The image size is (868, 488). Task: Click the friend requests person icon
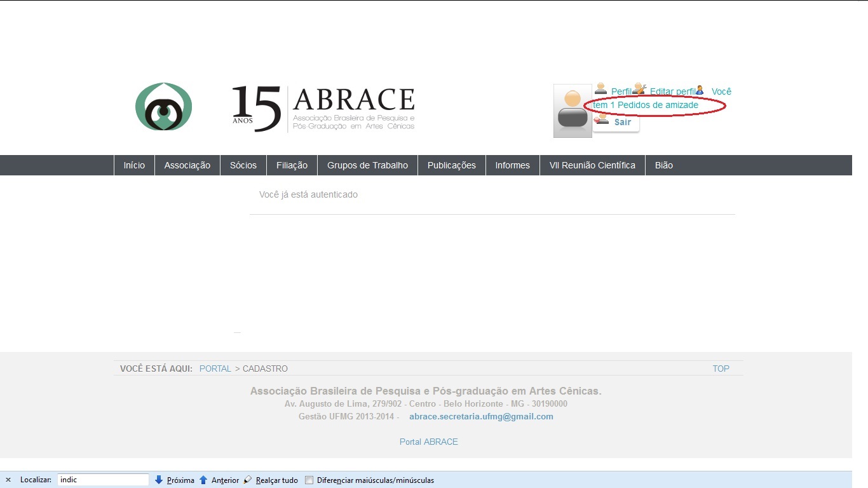point(700,90)
